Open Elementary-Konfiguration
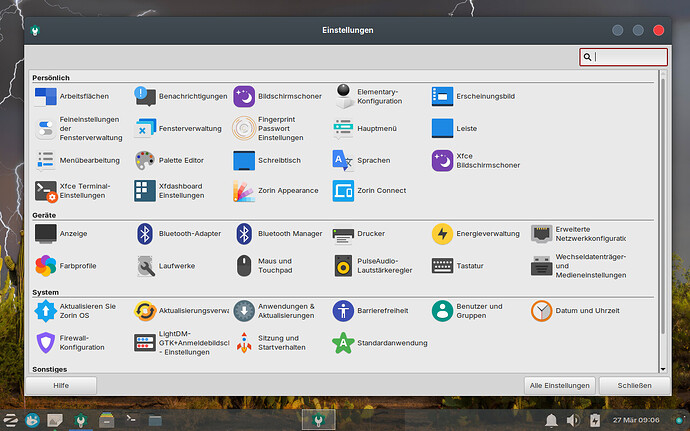The height and width of the screenshot is (431, 690). click(x=369, y=96)
